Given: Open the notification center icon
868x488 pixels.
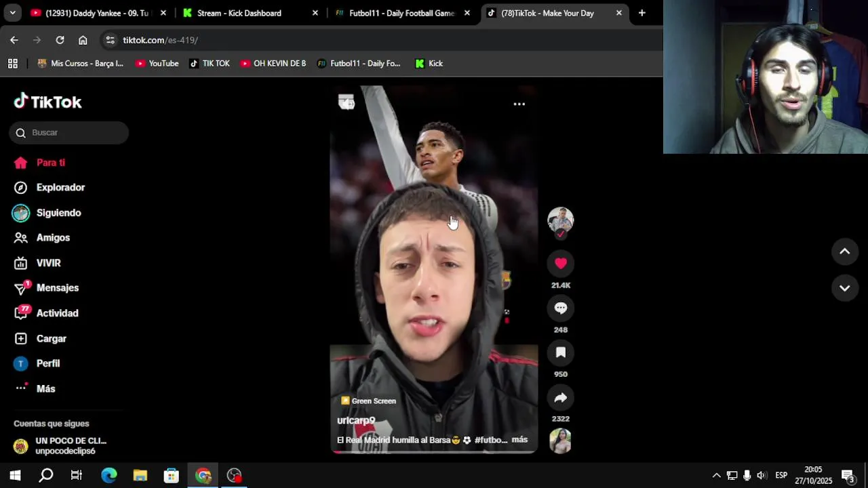Looking at the screenshot, I should 848,475.
